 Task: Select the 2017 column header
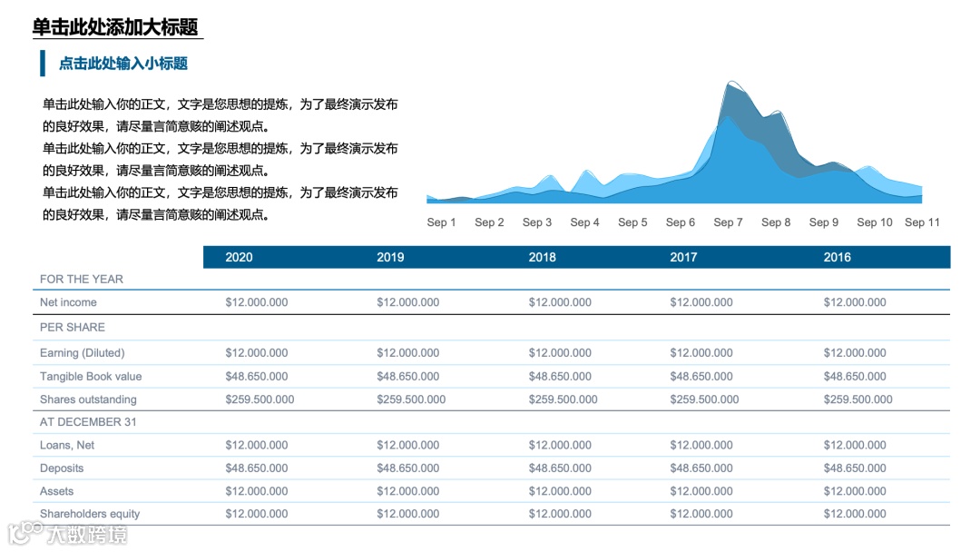pyautogui.click(x=683, y=257)
